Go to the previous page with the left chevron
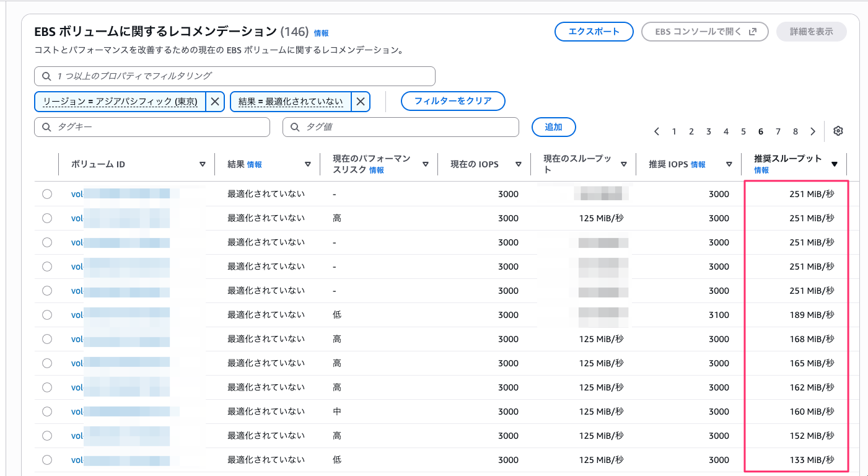The width and height of the screenshot is (868, 476). tap(657, 131)
